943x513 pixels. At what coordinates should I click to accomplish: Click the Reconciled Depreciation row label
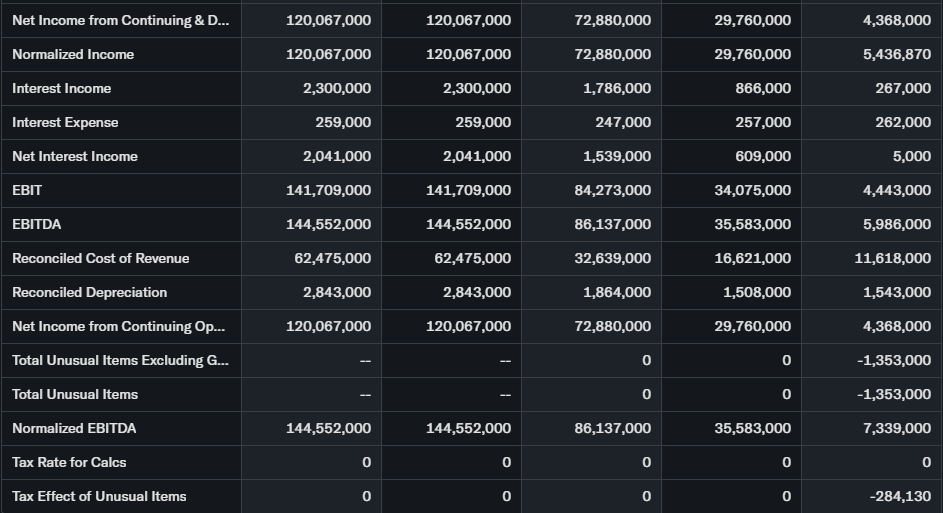tap(89, 292)
